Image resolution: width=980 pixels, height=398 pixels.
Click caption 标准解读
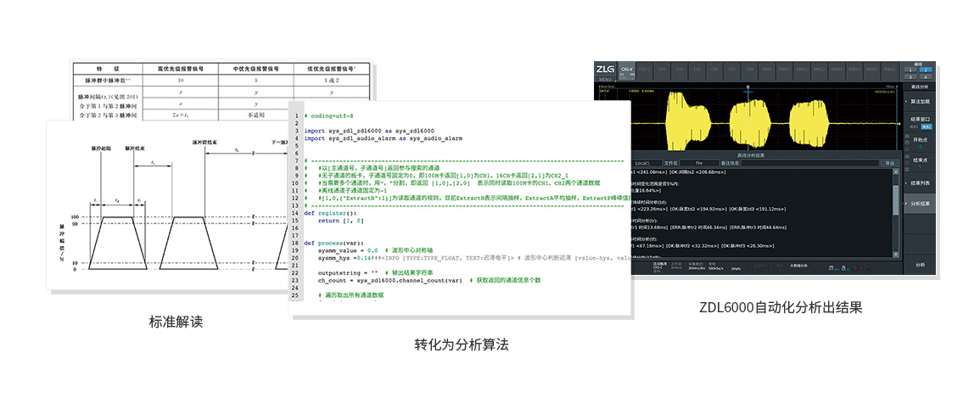coord(176,322)
